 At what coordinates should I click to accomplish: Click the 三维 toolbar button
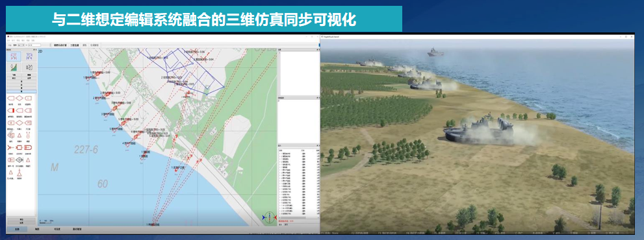(x=85, y=45)
